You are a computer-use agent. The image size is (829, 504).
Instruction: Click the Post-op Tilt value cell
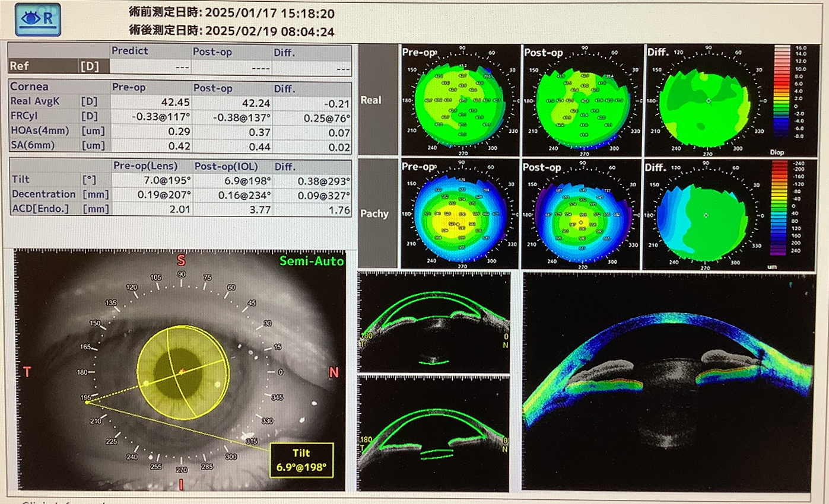click(x=232, y=180)
